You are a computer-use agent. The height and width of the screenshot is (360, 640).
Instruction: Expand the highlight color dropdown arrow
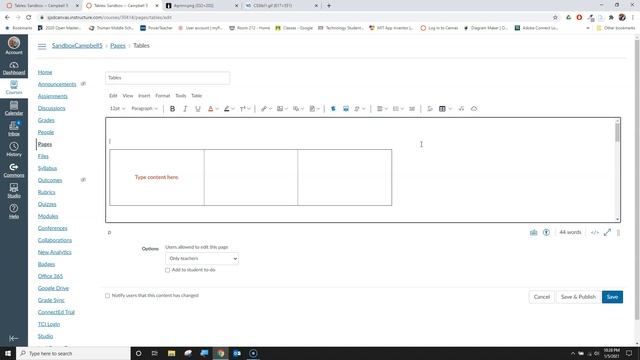pyautogui.click(x=233, y=109)
